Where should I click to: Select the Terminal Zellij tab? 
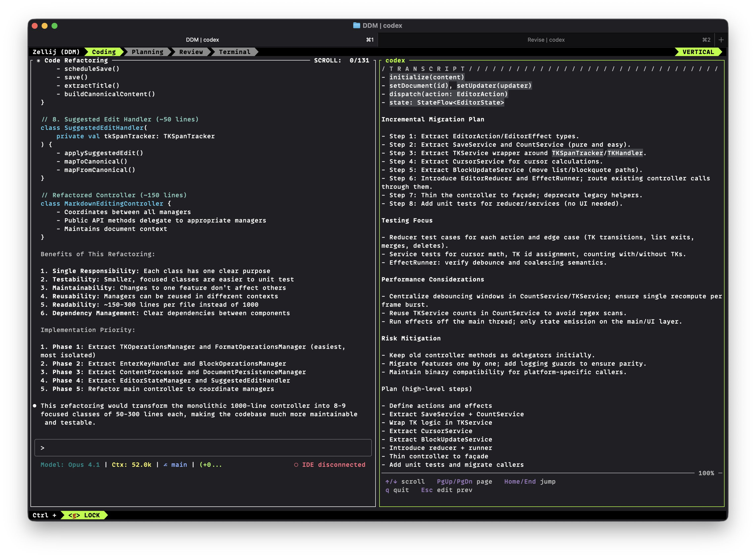coord(234,52)
